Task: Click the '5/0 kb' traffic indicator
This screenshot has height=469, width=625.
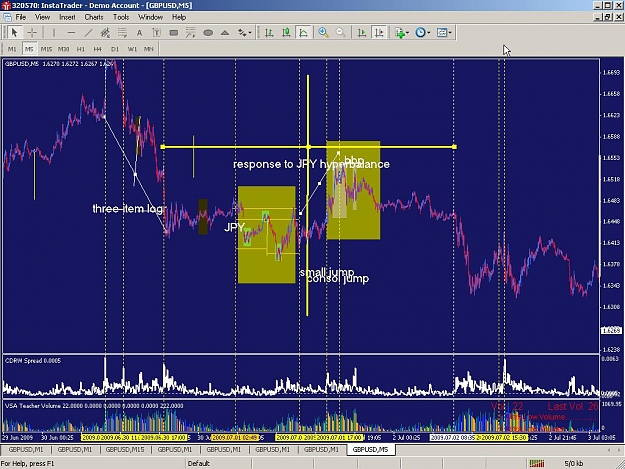Action: coord(574,463)
